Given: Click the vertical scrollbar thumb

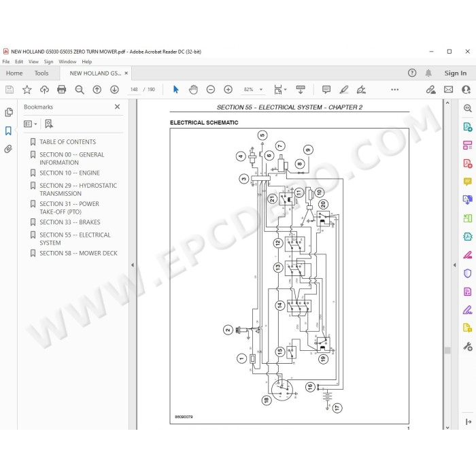Looking at the screenshot, I should point(447,350).
